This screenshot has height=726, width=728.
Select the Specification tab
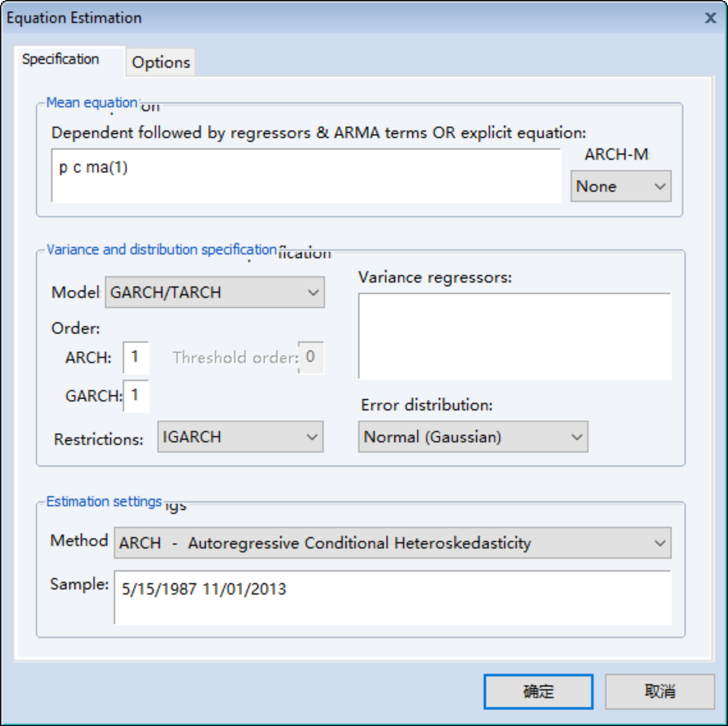point(61,59)
